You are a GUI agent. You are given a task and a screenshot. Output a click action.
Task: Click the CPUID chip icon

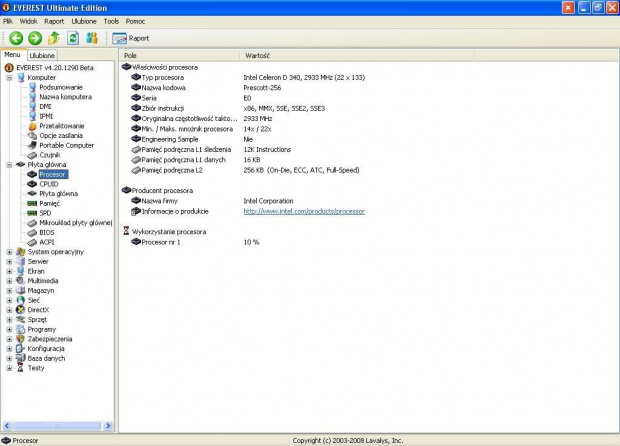click(32, 184)
